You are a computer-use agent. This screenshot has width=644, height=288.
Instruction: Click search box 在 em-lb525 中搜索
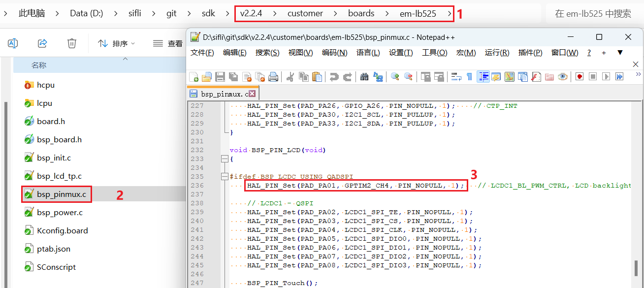[593, 14]
